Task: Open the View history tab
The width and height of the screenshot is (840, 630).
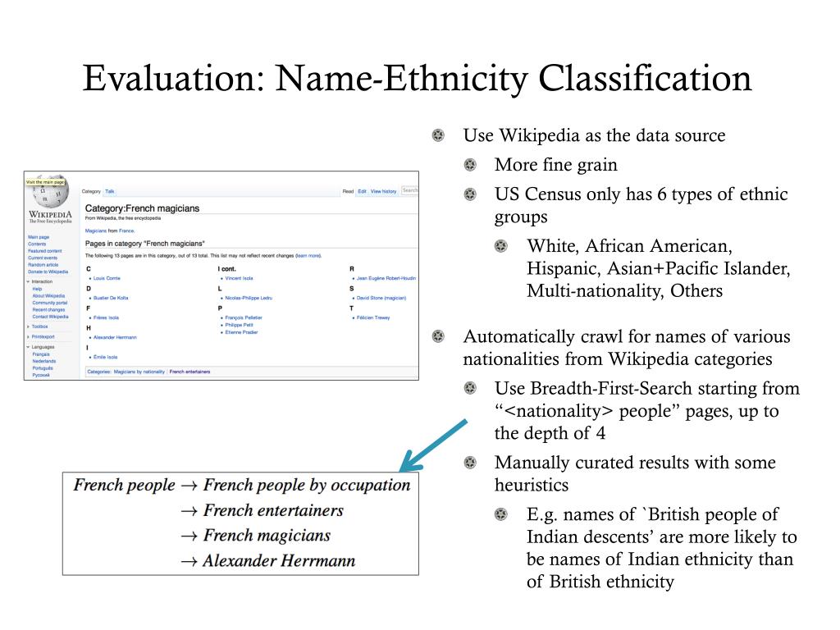Action: point(384,191)
